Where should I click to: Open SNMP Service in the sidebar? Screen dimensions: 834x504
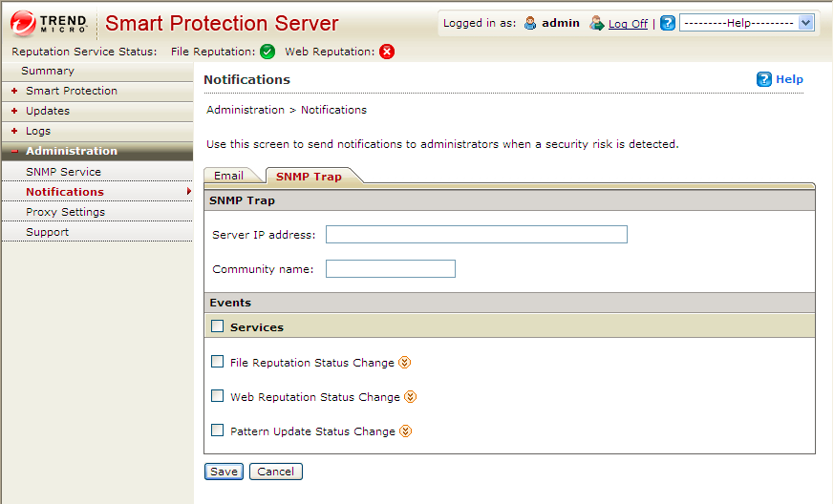point(63,172)
